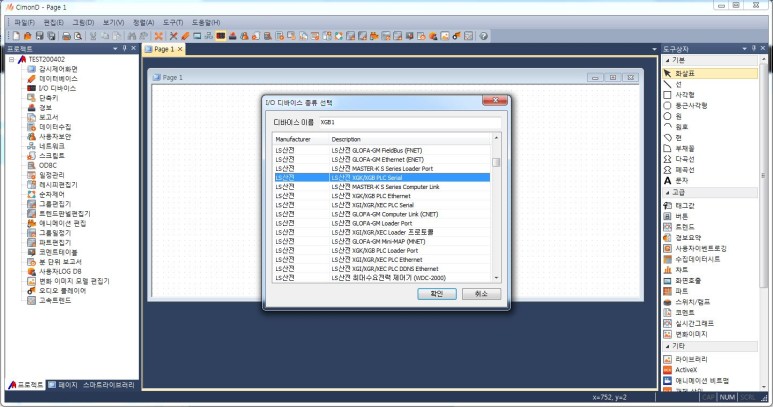Screen dimensions: 773x407
Task: Open the 도구(T) menu
Action: (x=173, y=23)
